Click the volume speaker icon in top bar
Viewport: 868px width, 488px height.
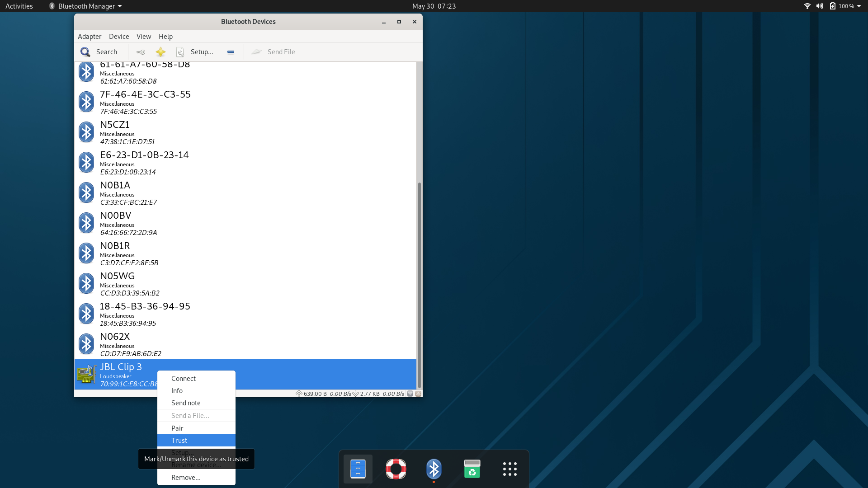[x=820, y=6]
